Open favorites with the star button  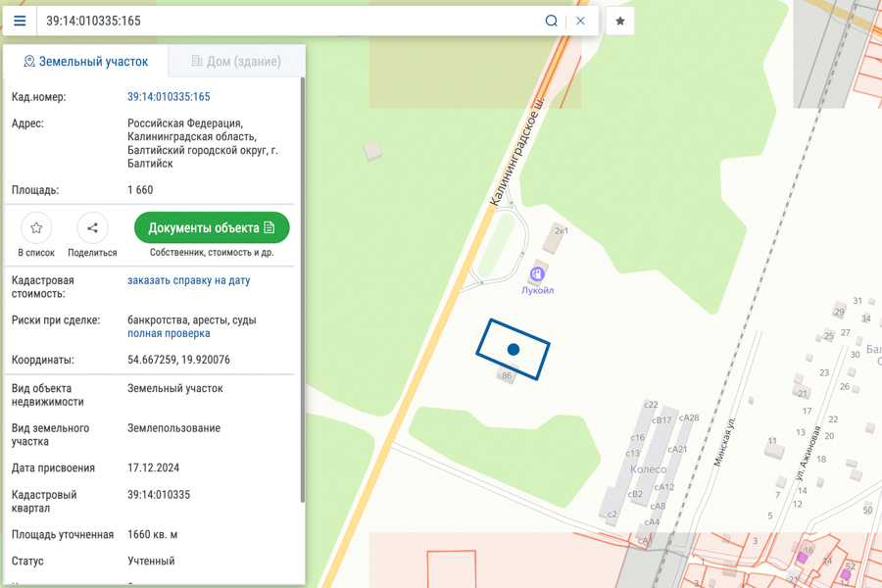(620, 22)
